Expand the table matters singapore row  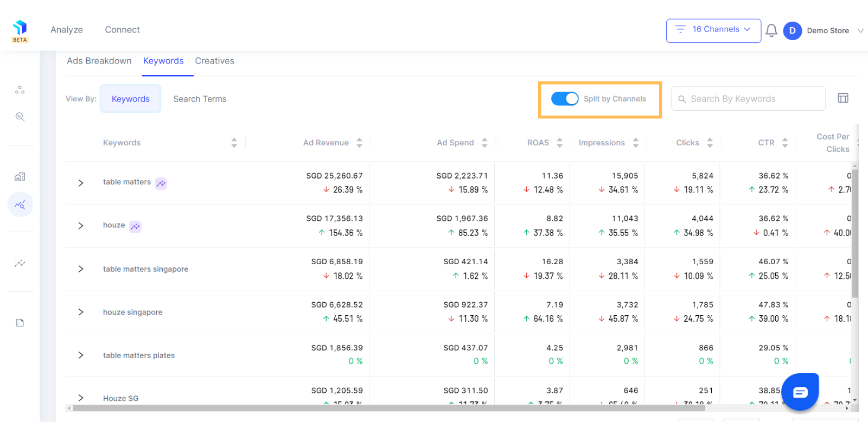[81, 269]
